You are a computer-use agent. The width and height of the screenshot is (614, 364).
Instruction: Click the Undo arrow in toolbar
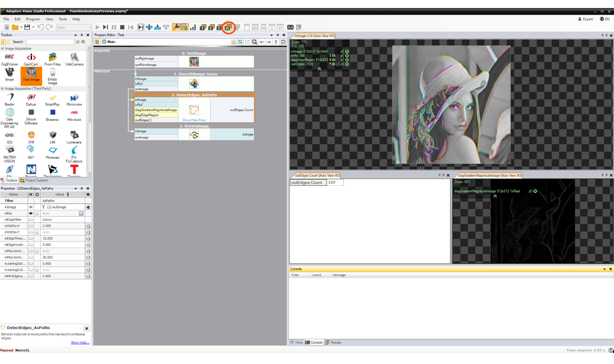(40, 27)
